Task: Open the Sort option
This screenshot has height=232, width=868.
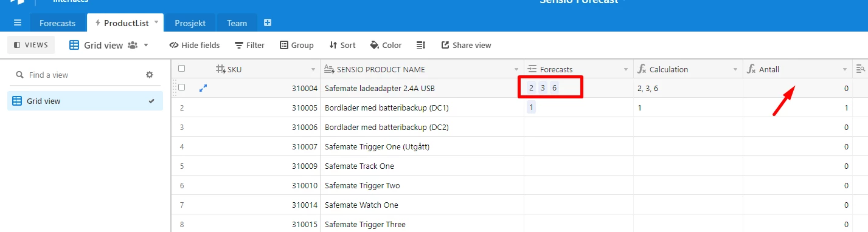Action: tap(342, 45)
